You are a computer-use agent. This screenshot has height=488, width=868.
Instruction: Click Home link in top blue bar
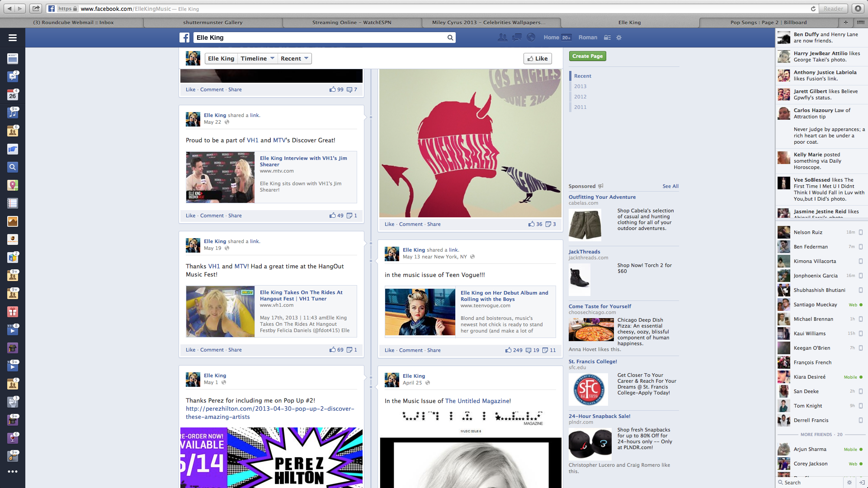click(x=551, y=38)
